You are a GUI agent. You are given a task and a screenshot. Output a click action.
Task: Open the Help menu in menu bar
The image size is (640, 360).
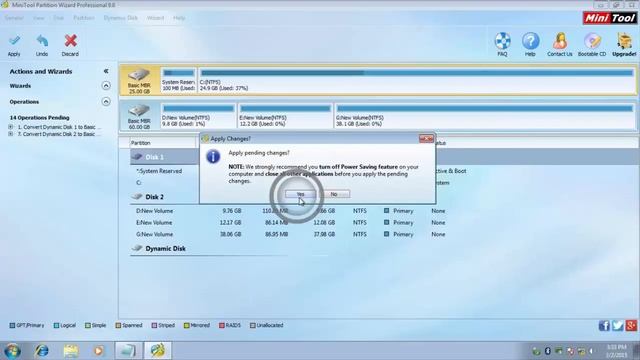[179, 18]
